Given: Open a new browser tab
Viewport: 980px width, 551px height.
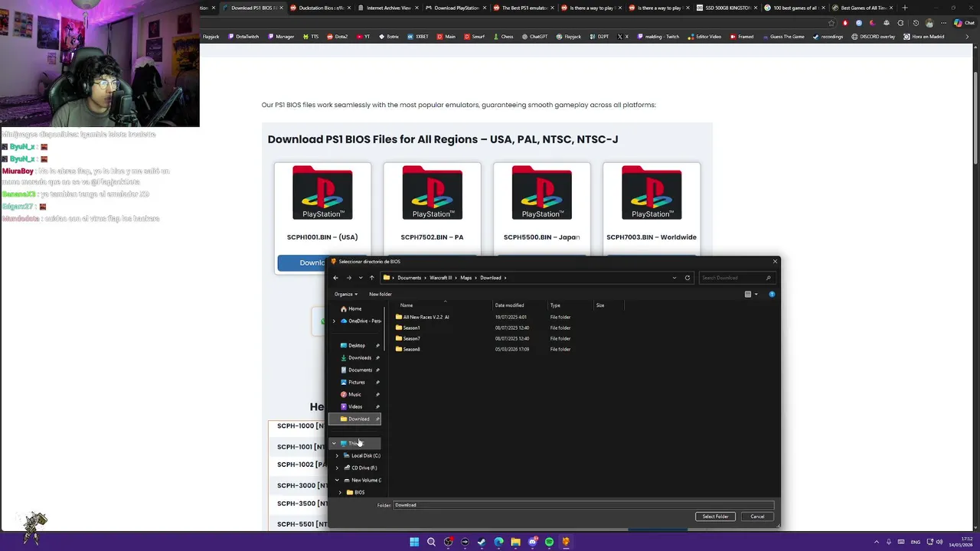Looking at the screenshot, I should 904,8.
